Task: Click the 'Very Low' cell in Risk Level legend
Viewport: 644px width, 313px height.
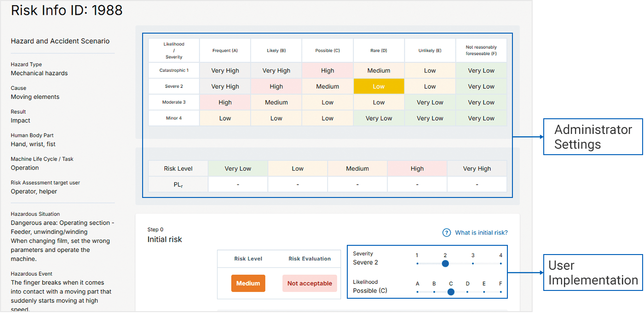Action: pos(238,168)
